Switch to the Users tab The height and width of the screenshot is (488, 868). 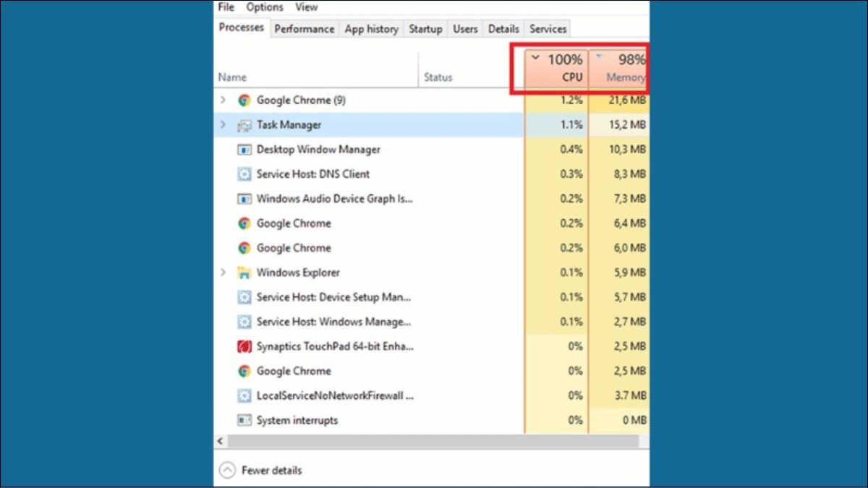465,29
